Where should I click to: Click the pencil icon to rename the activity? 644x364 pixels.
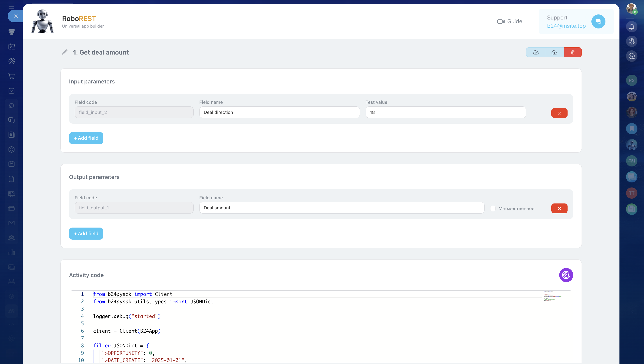pyautogui.click(x=65, y=52)
